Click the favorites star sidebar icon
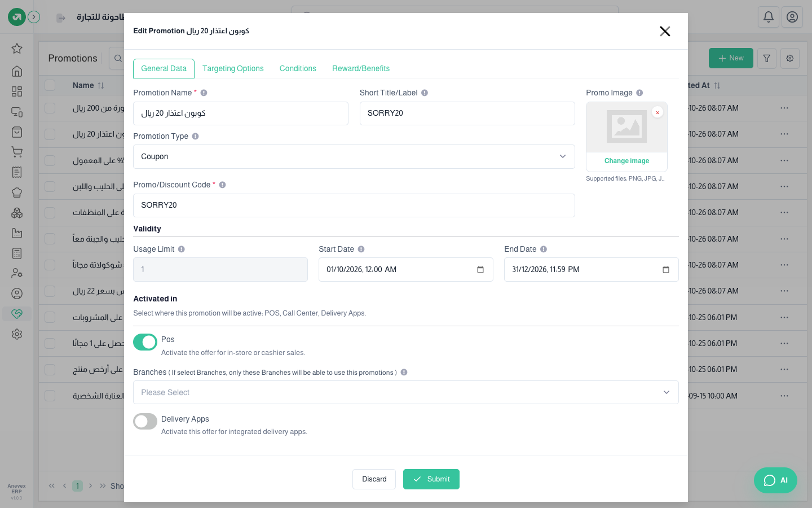This screenshot has width=812, height=508. 17,49
